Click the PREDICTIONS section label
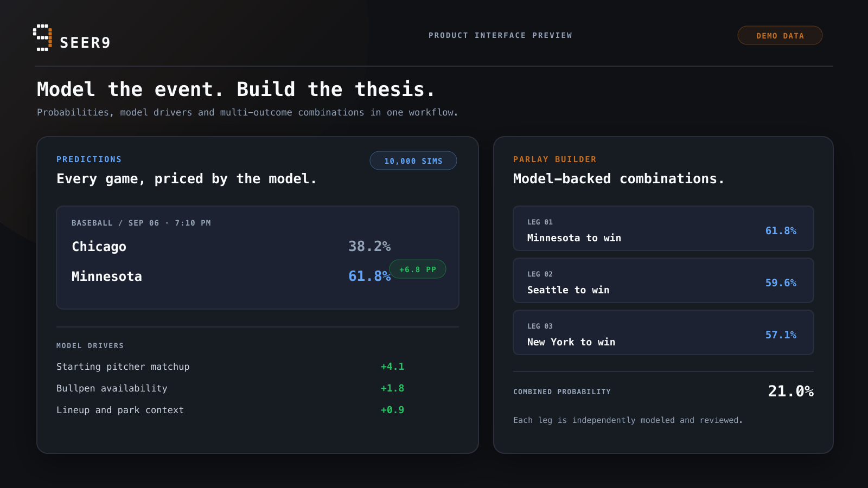The image size is (868, 488). tap(89, 159)
